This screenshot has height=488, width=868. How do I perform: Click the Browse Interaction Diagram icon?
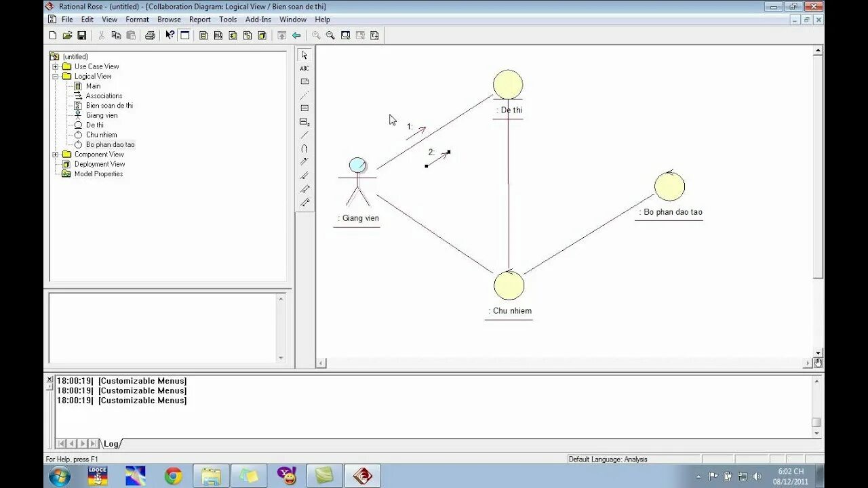tap(218, 35)
